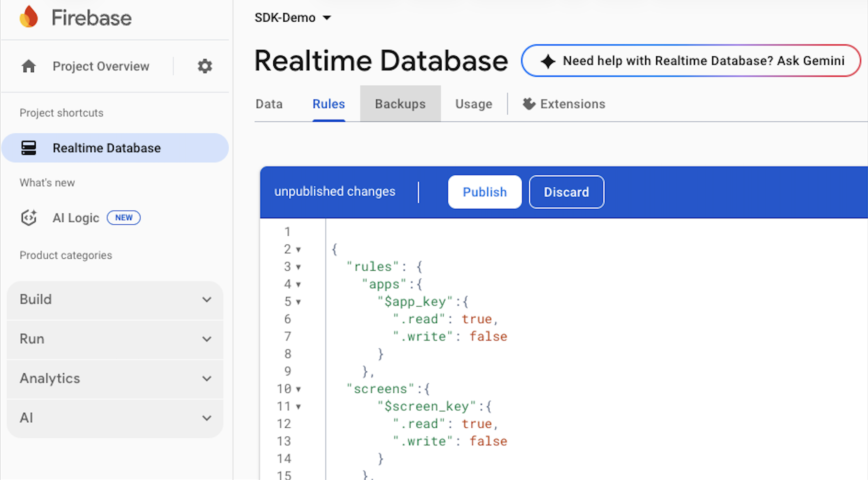Select the Realtime Database shortcut icon
868x480 pixels.
coord(29,148)
